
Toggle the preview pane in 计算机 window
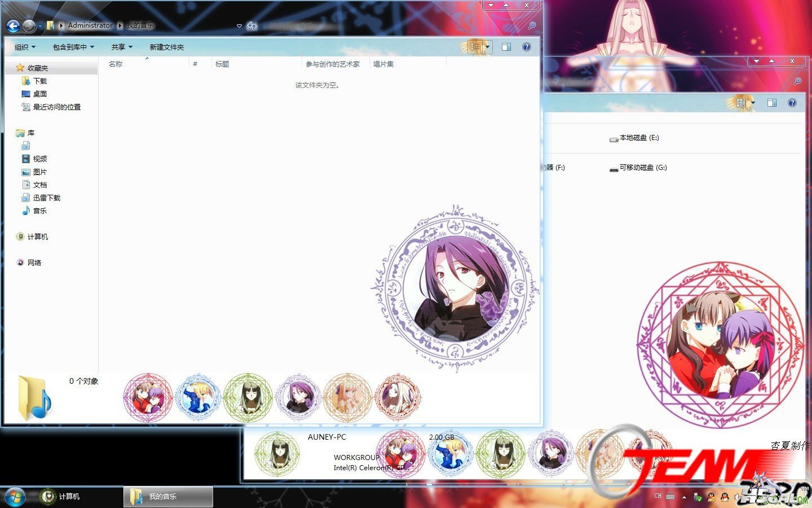(772, 103)
